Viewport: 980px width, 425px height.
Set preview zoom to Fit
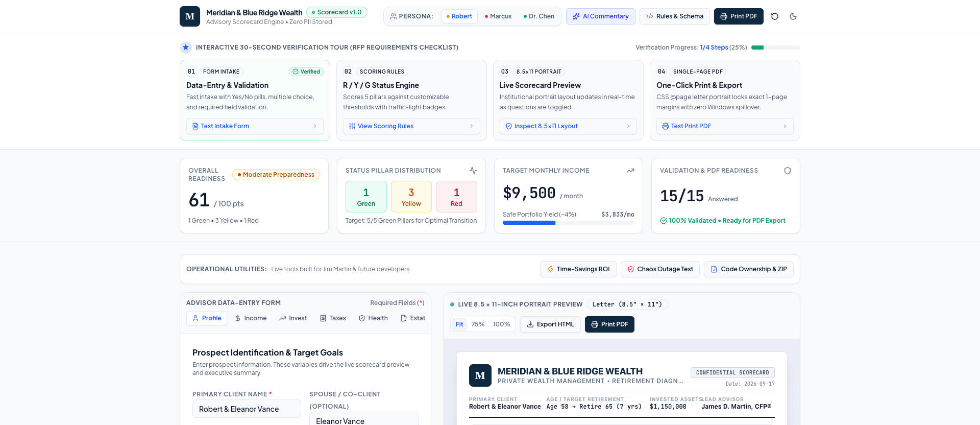[459, 324]
